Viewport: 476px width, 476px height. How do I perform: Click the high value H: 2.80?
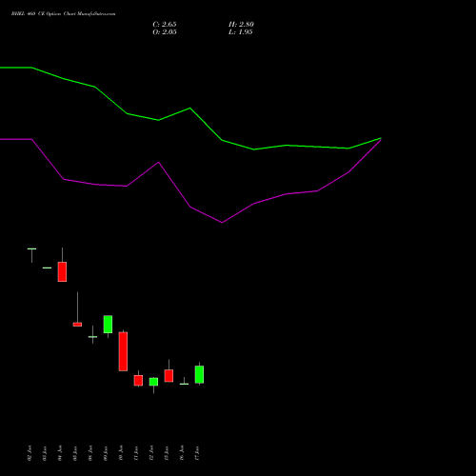click(x=241, y=25)
